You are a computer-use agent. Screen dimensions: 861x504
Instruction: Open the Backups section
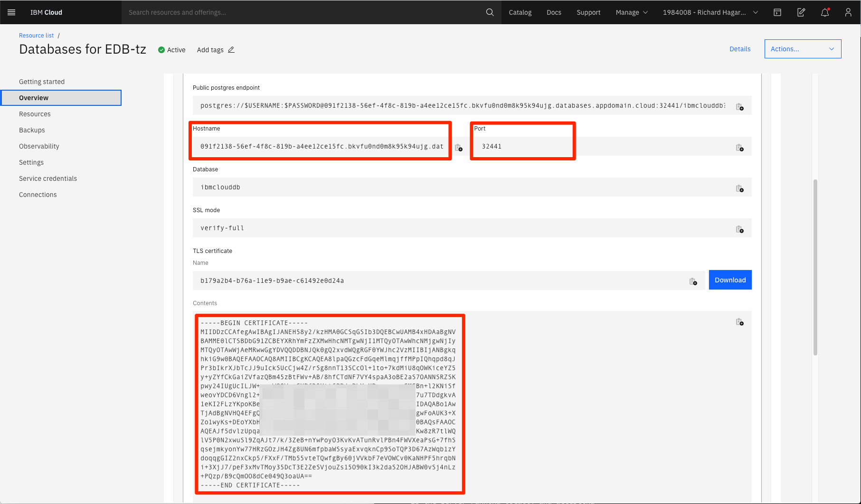pos(32,130)
